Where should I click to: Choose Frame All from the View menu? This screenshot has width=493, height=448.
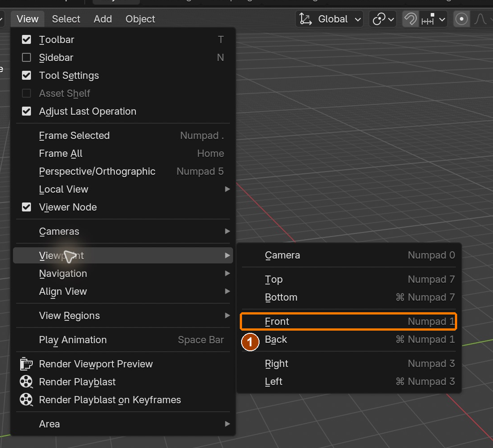(123, 153)
